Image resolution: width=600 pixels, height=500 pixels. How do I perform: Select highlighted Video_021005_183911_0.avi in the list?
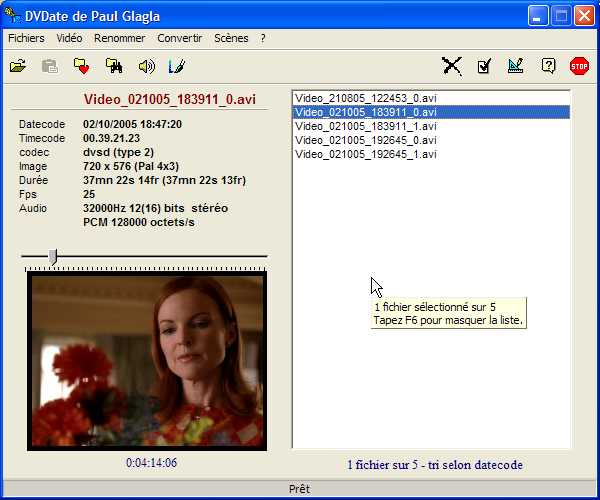(431, 112)
